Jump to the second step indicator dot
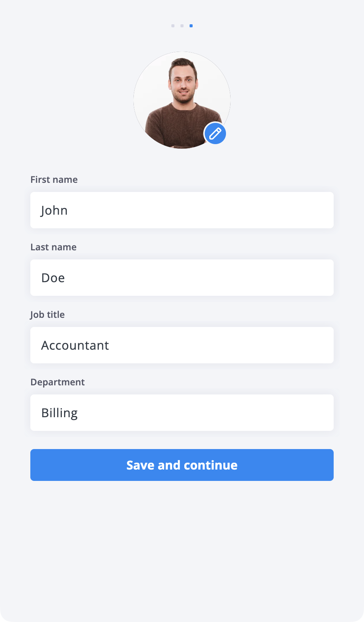 point(182,26)
